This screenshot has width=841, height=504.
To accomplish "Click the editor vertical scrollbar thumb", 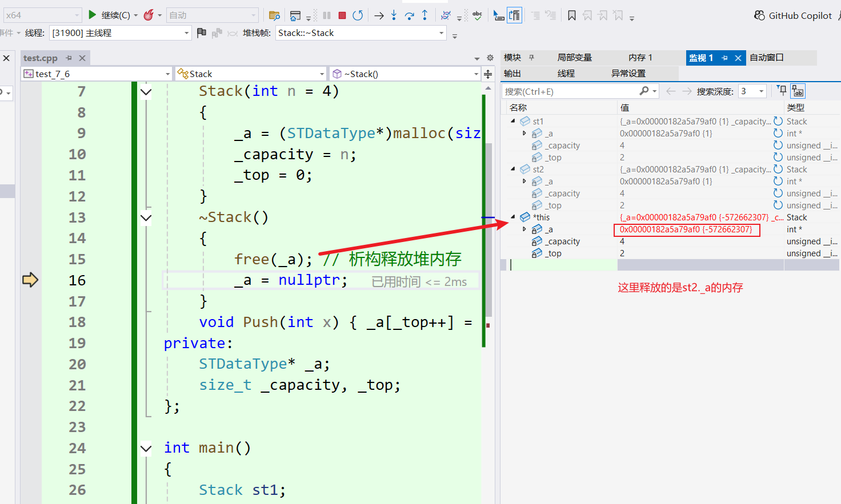I will [x=488, y=231].
